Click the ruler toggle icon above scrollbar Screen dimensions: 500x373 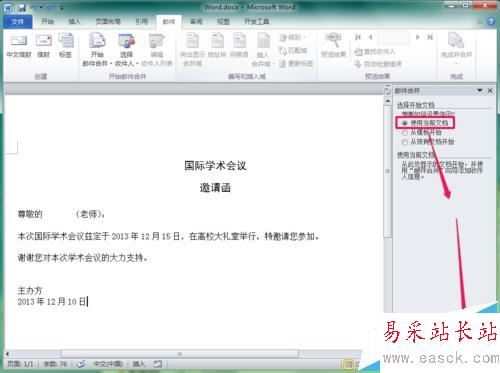387,90
